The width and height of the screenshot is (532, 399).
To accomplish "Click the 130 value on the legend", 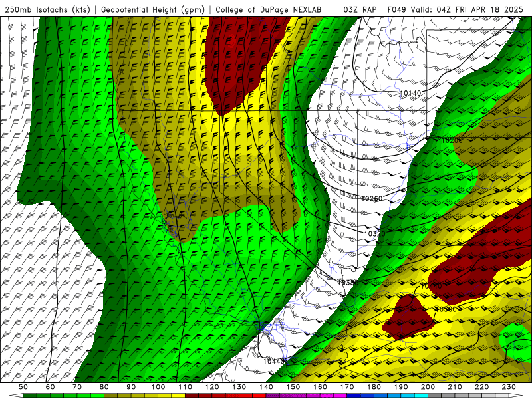I will 239,387.
